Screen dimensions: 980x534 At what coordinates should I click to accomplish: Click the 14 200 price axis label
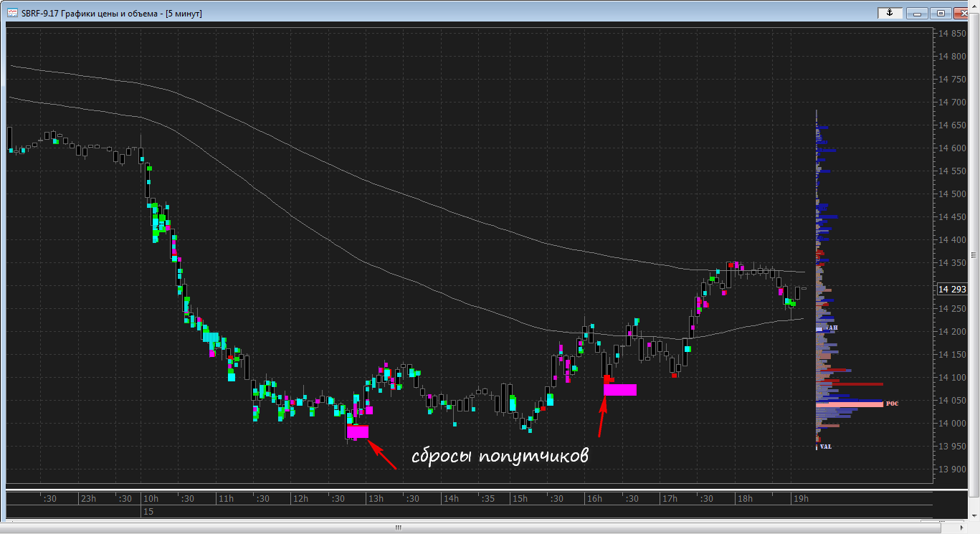[952, 331]
